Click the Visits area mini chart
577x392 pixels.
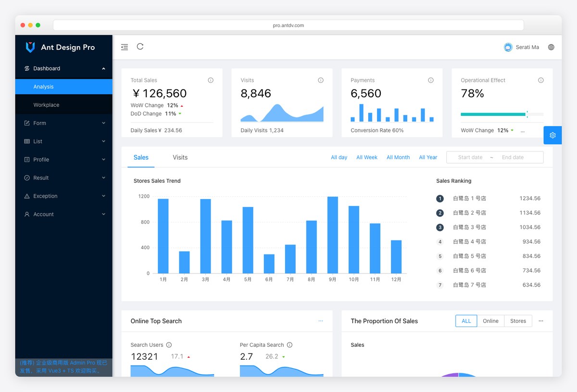click(282, 113)
